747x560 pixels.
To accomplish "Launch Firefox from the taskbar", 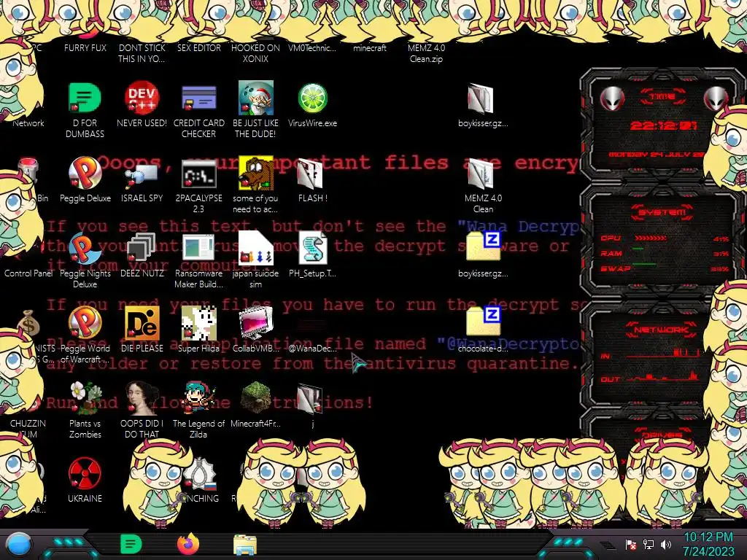I will pyautogui.click(x=187, y=544).
